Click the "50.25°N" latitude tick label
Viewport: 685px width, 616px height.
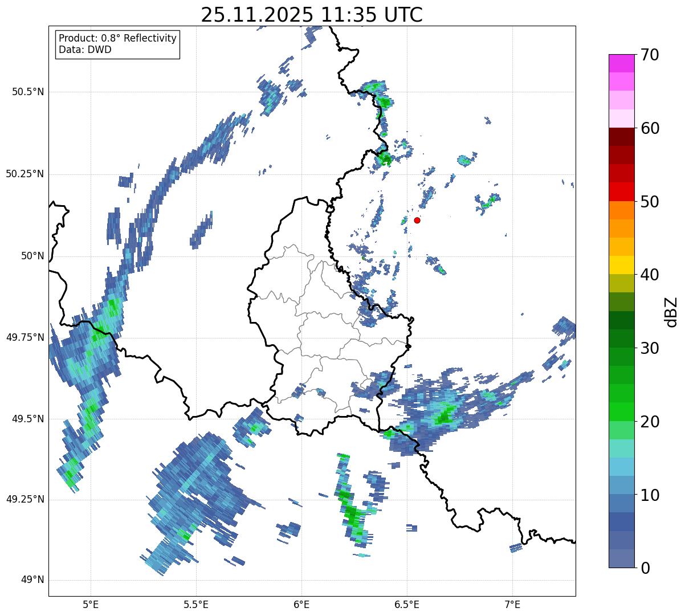pyautogui.click(x=25, y=174)
